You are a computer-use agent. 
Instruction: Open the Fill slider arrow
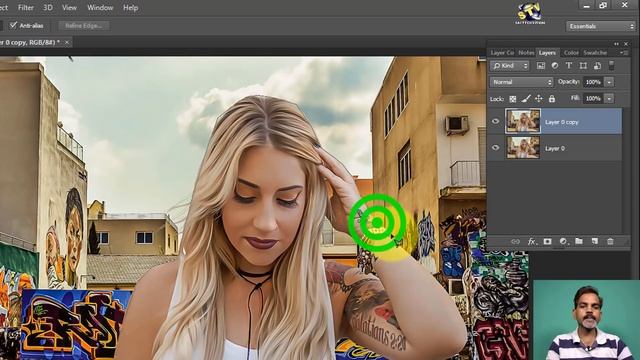[x=609, y=98]
